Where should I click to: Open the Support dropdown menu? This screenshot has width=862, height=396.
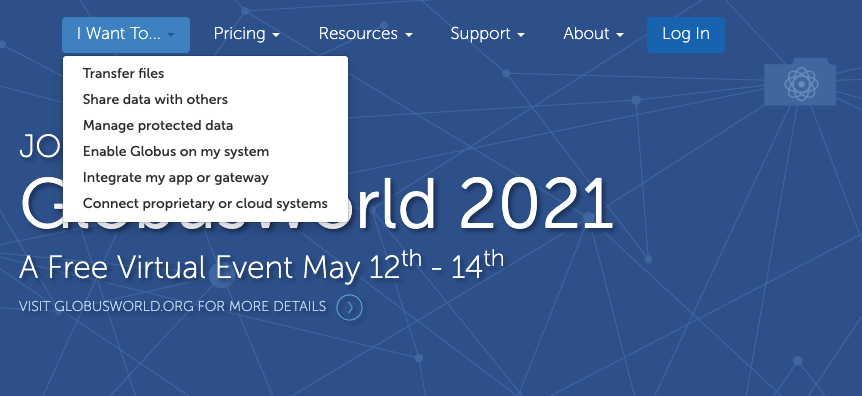pos(488,35)
